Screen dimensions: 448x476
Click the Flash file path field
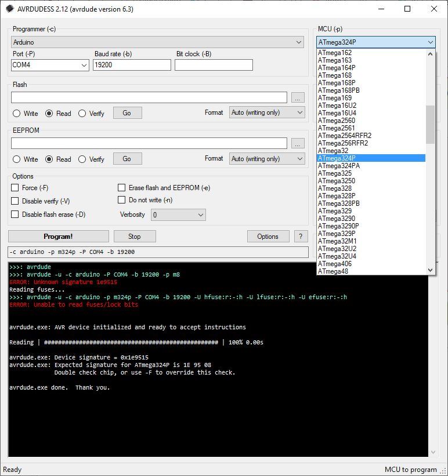149,97
